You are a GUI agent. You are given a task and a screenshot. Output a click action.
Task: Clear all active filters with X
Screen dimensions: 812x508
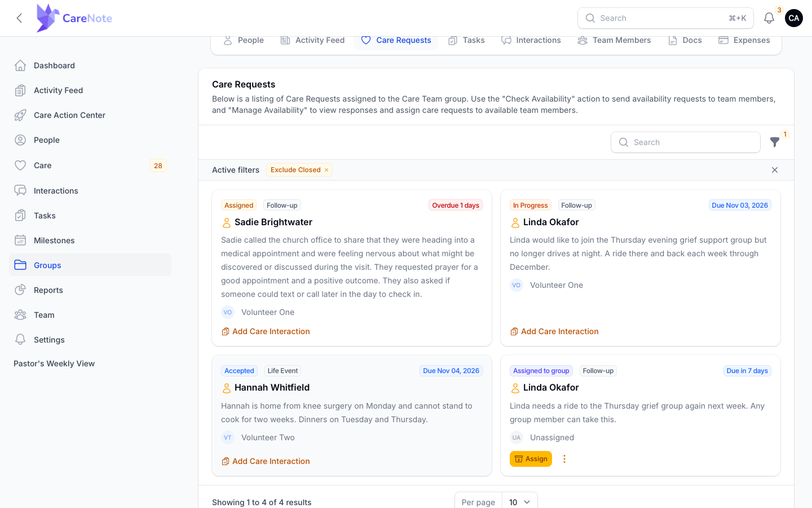(x=775, y=170)
